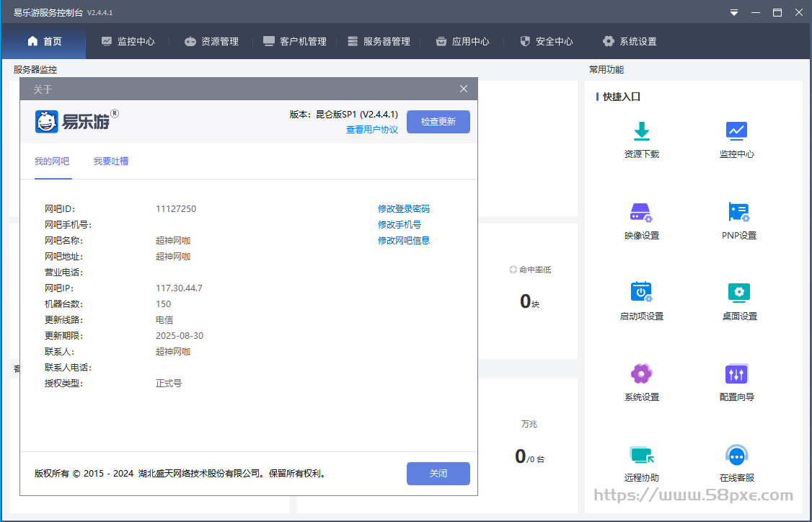Click the 易乐游 logo in About dialog

[76, 122]
